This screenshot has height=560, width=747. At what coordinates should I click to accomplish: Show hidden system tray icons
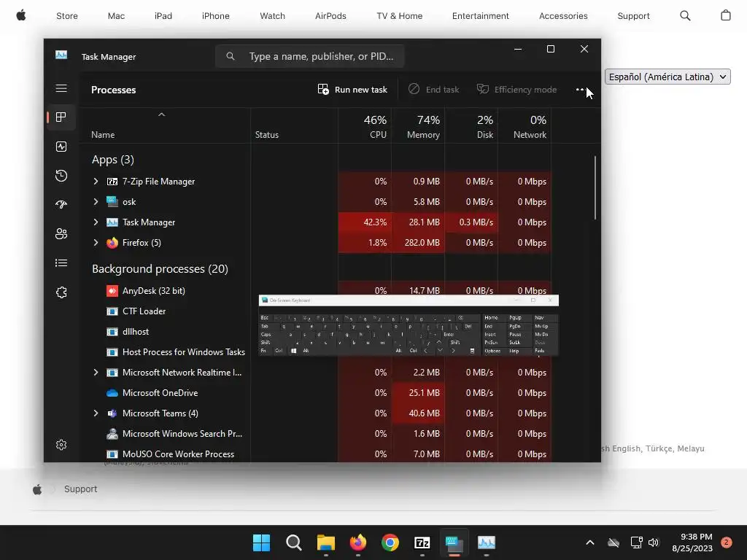point(589,542)
